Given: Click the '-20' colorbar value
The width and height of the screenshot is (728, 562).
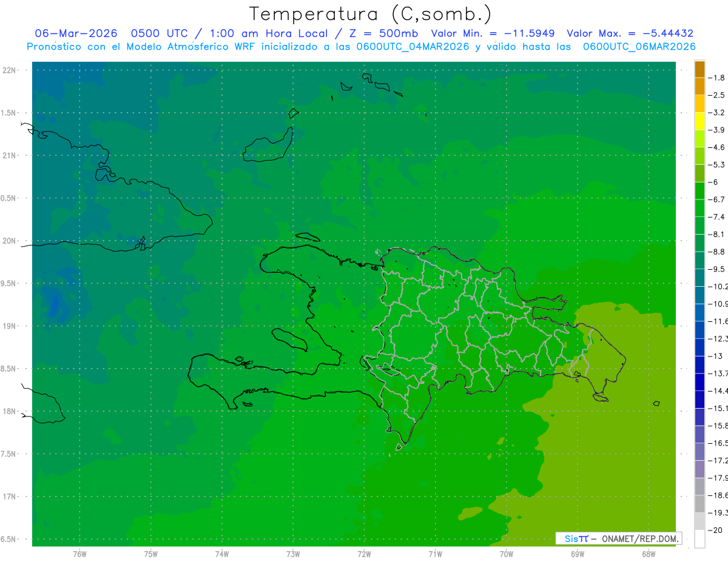Looking at the screenshot, I should (714, 530).
